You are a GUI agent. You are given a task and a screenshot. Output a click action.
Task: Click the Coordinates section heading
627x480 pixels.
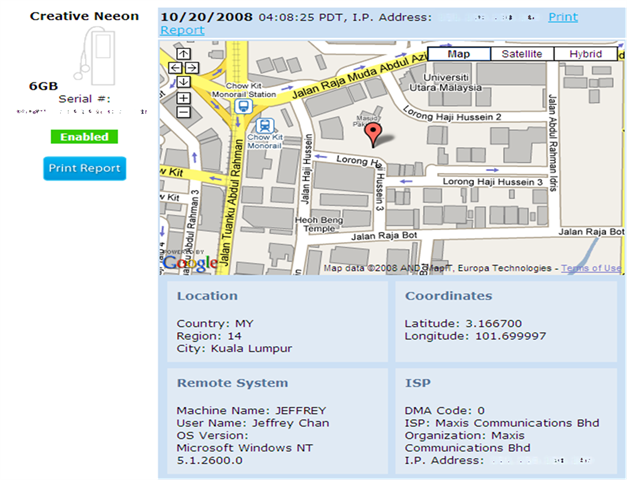pos(449,296)
